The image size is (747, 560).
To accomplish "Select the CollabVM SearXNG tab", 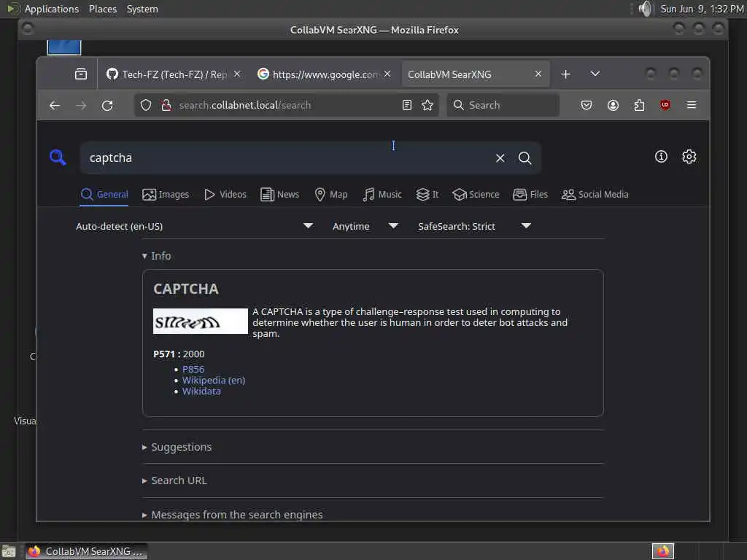I will click(476, 74).
